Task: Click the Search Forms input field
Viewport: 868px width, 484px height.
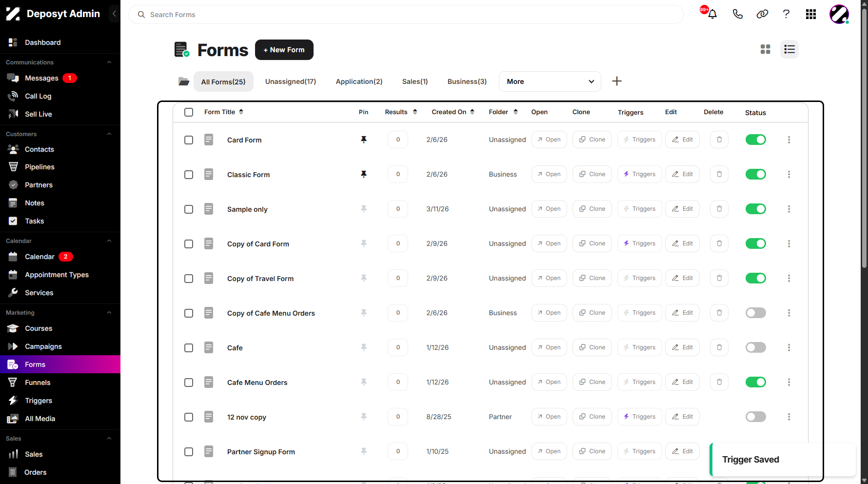Action: [x=406, y=15]
